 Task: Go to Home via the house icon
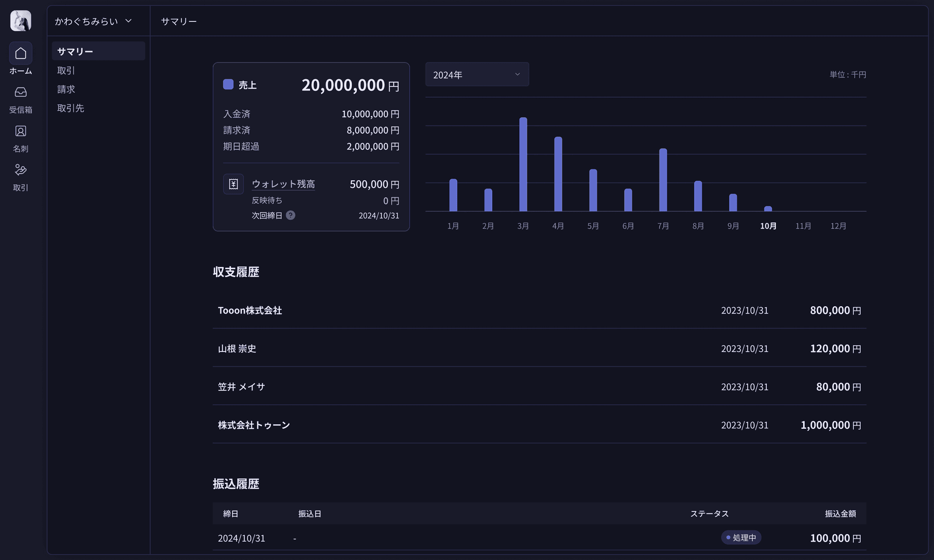tap(20, 53)
